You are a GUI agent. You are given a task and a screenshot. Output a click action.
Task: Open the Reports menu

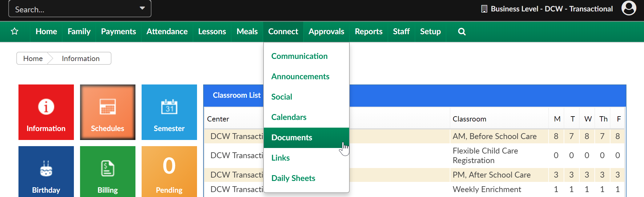click(x=368, y=31)
